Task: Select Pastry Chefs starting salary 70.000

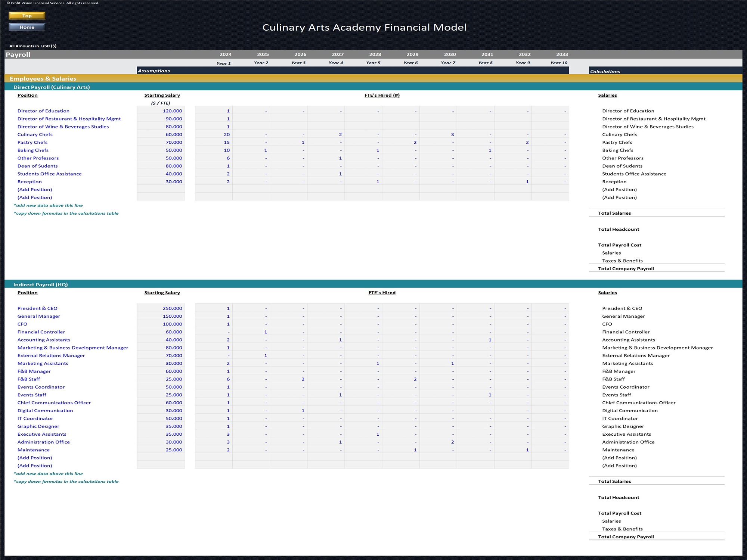Action: tap(161, 142)
